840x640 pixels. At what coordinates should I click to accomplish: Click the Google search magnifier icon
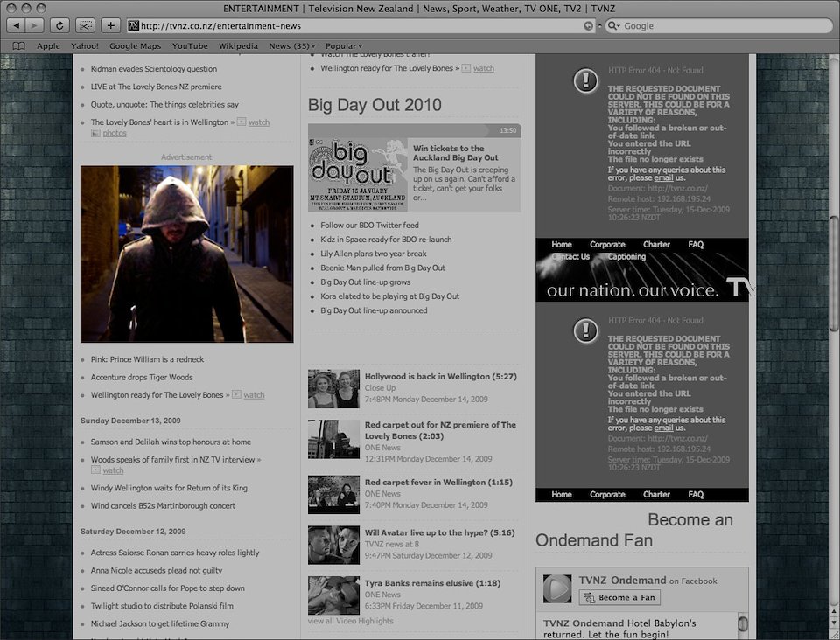click(x=613, y=25)
